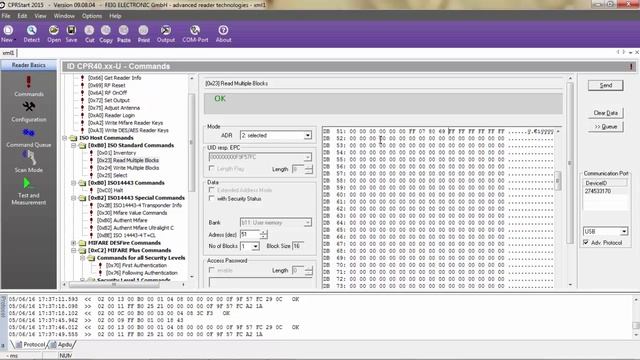This screenshot has width=640, height=360.
Task: Click the >> Queue button
Action: (x=606, y=127)
